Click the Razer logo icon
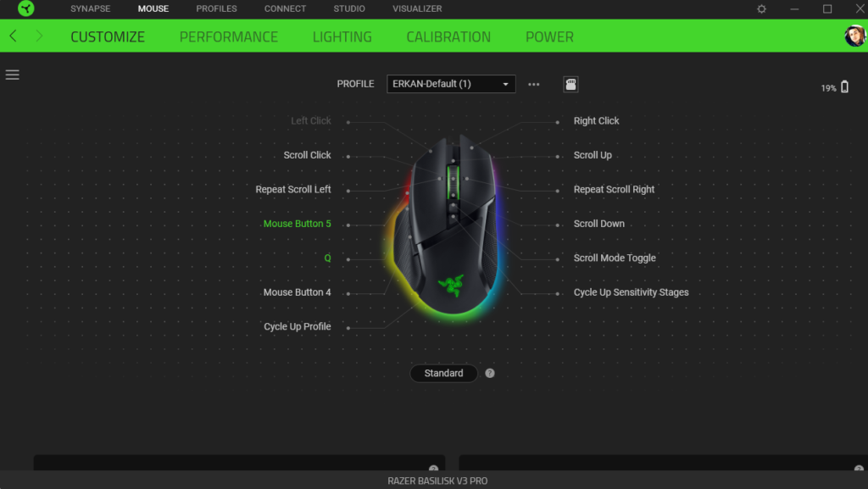The height and width of the screenshot is (489, 868). point(26,8)
